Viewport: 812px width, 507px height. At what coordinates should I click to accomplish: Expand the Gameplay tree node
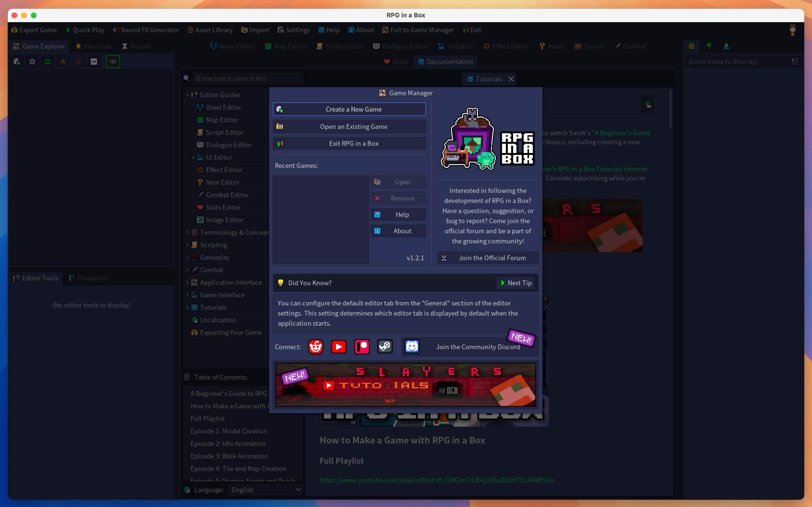click(187, 258)
